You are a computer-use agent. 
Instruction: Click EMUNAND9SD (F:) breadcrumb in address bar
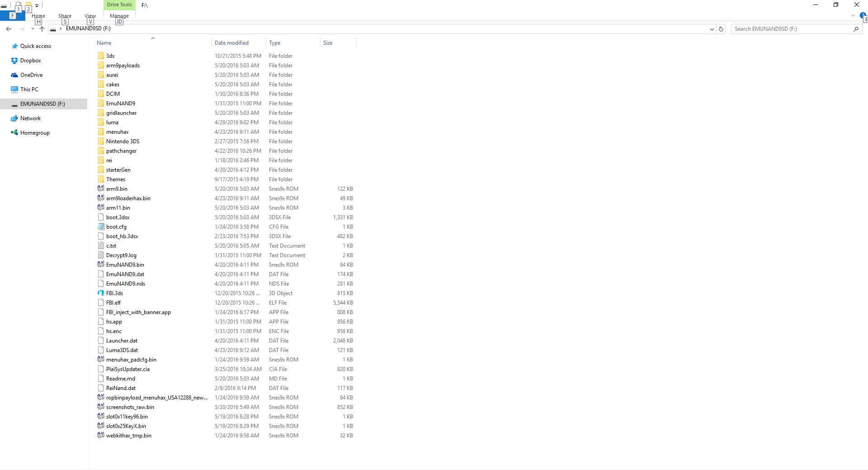tap(88, 28)
